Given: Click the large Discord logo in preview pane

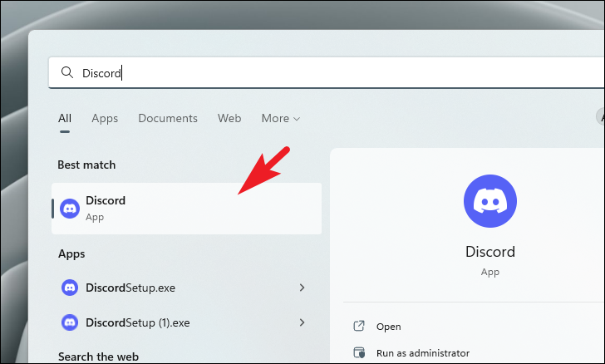Looking at the screenshot, I should coord(490,201).
